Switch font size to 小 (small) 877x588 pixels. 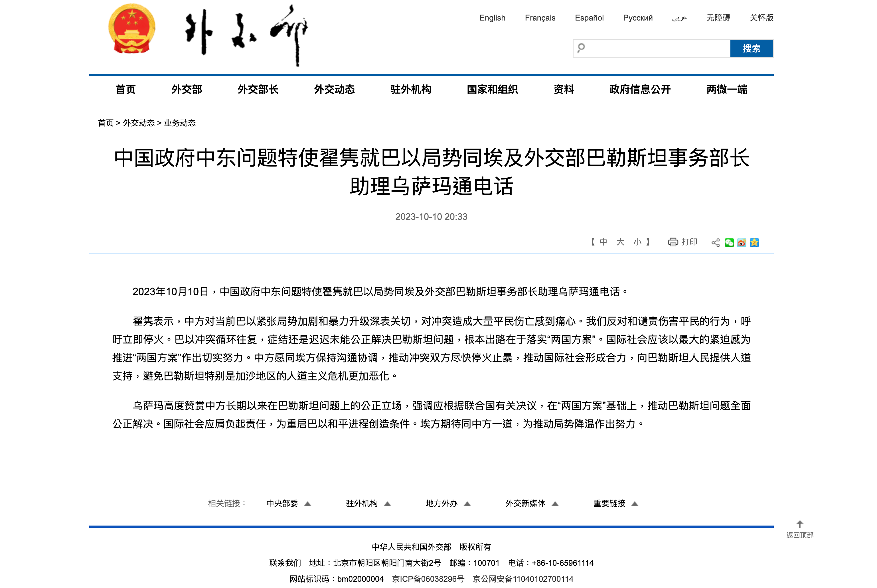pyautogui.click(x=638, y=242)
